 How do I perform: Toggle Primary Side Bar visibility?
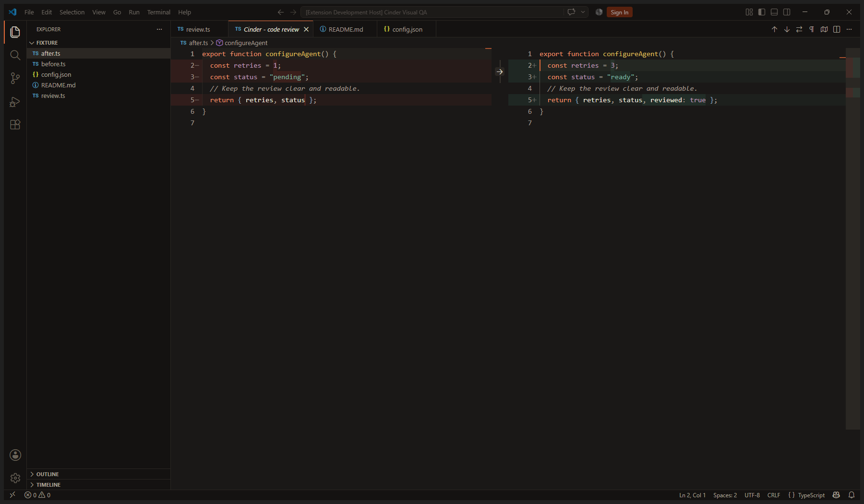coord(762,12)
